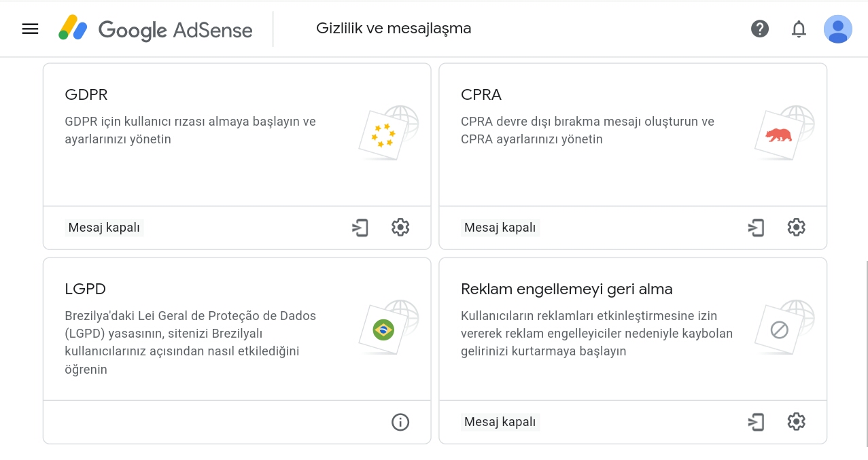Click GDPR "Mesaj kapalı" status label
This screenshot has height=460, width=868.
click(x=105, y=228)
